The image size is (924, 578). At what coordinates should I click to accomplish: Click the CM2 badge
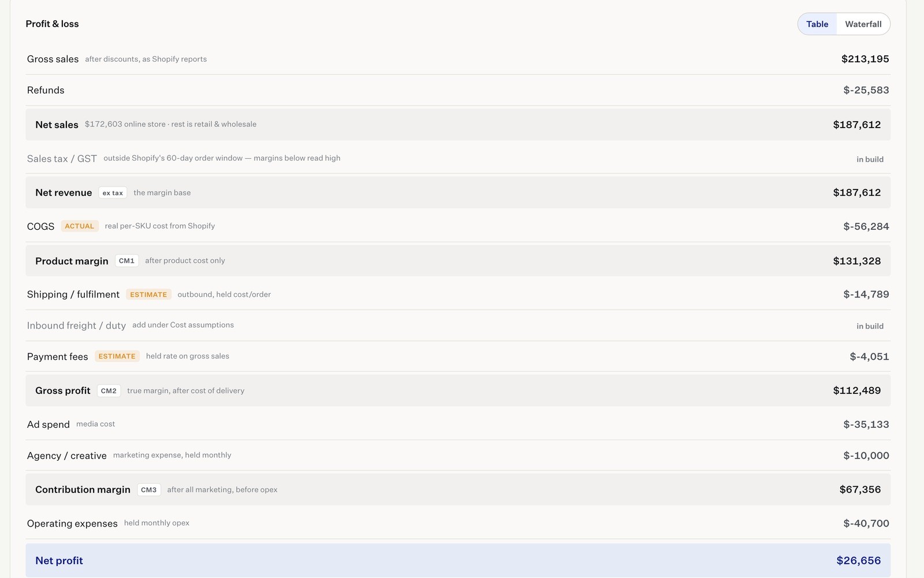[109, 391]
